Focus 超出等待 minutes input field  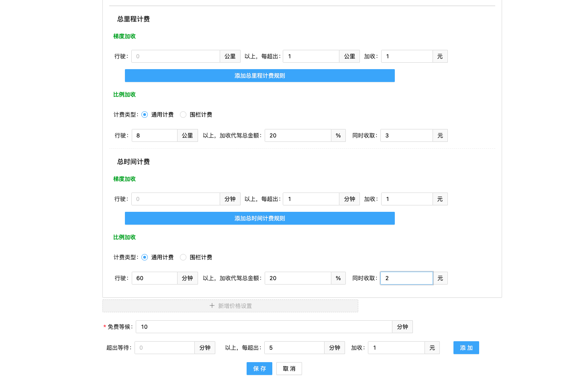click(165, 348)
